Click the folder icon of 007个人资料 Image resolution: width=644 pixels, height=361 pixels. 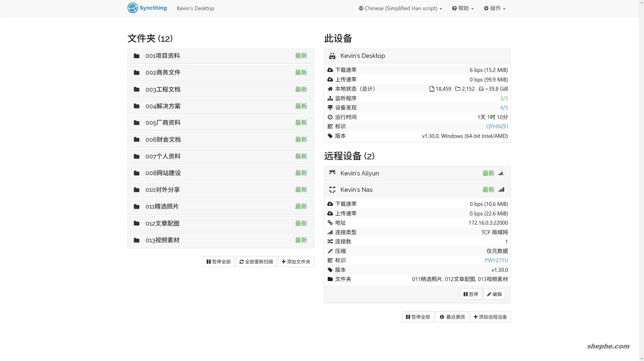click(137, 156)
